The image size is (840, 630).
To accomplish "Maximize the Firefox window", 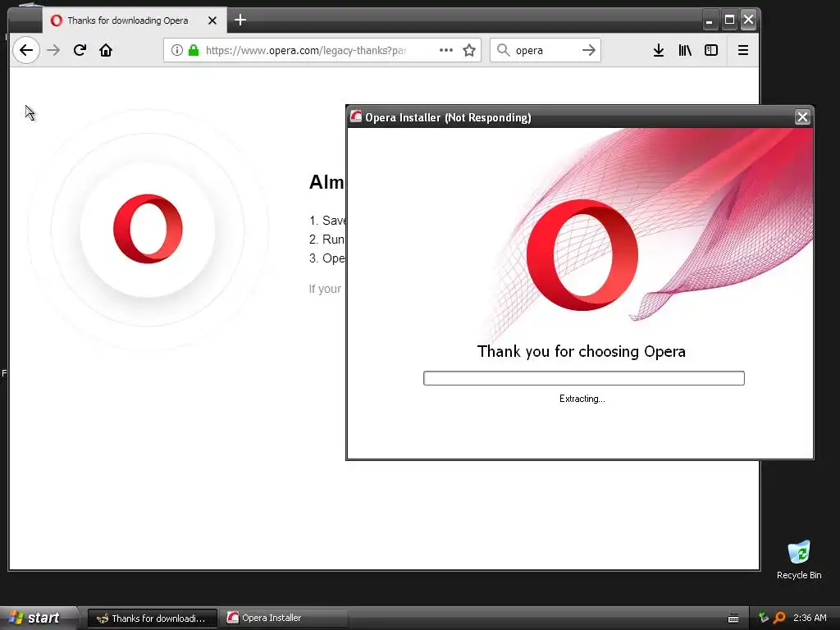I will pos(729,21).
